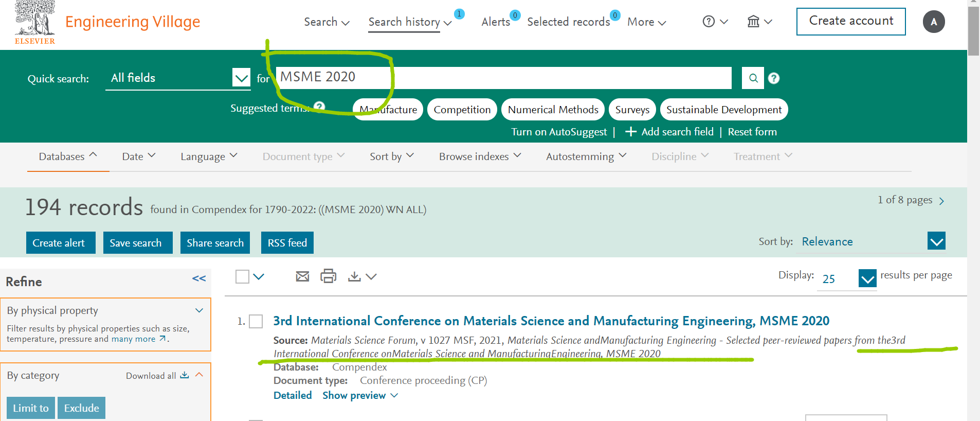Image resolution: width=980 pixels, height=421 pixels.
Task: Email selected records envelope icon
Action: 303,276
